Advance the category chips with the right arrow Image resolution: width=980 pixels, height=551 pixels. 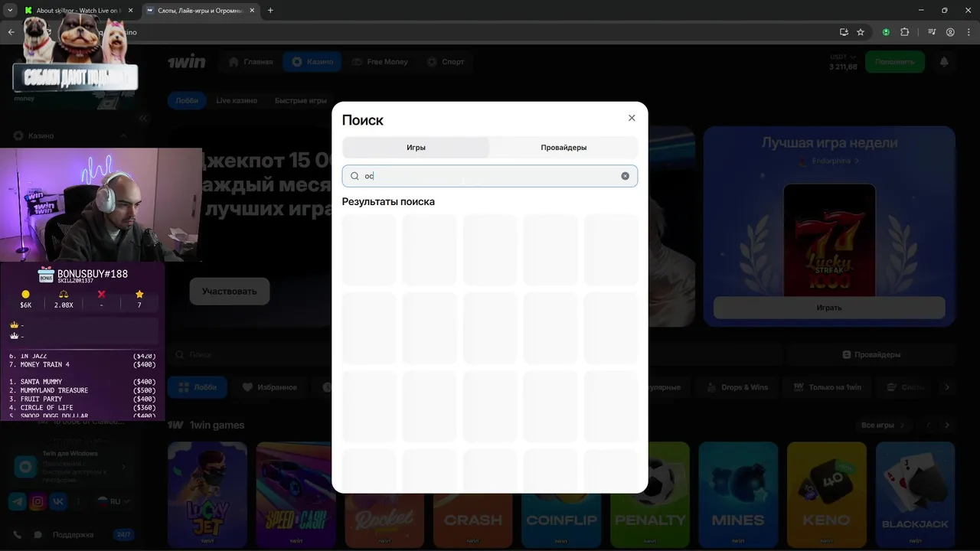(x=947, y=387)
